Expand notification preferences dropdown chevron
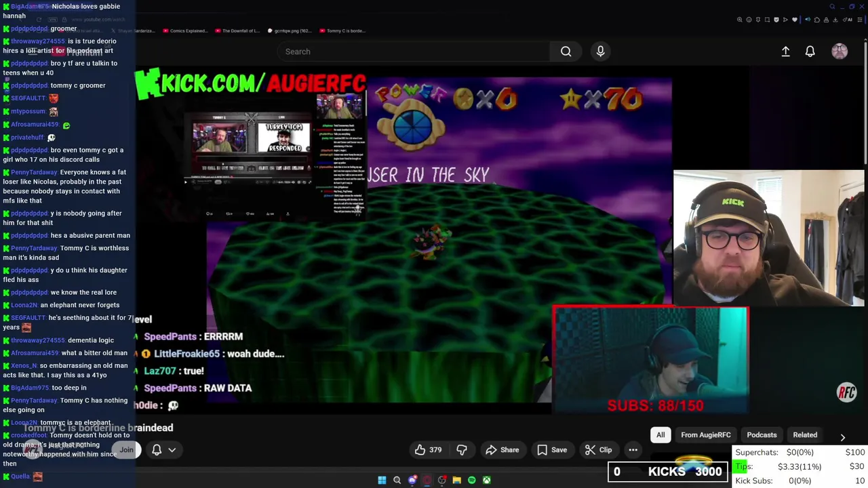 (172, 449)
